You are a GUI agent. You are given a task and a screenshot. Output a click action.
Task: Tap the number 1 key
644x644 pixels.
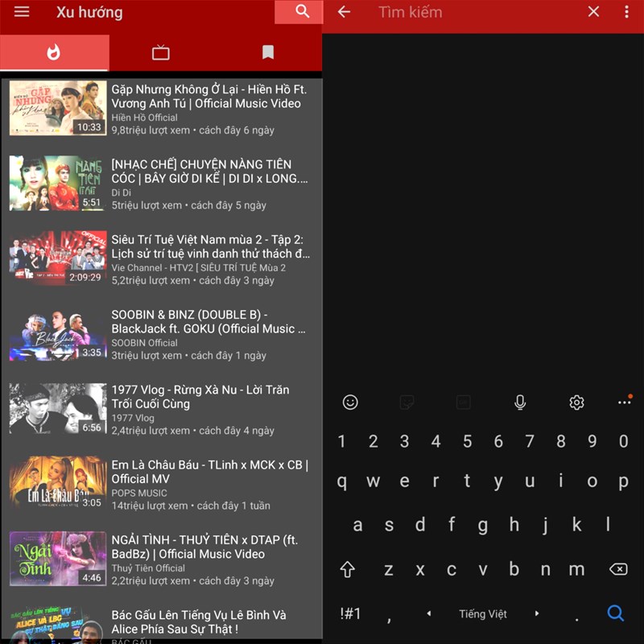tap(341, 441)
